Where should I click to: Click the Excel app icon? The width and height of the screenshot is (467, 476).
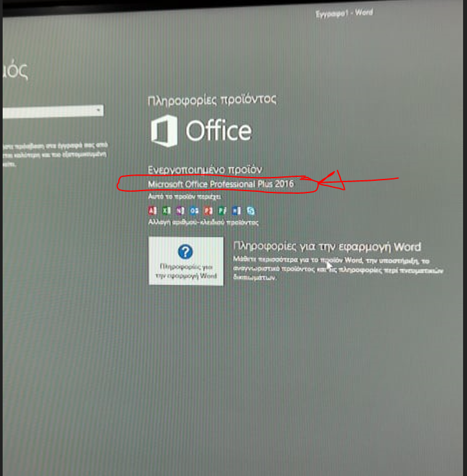(167, 211)
